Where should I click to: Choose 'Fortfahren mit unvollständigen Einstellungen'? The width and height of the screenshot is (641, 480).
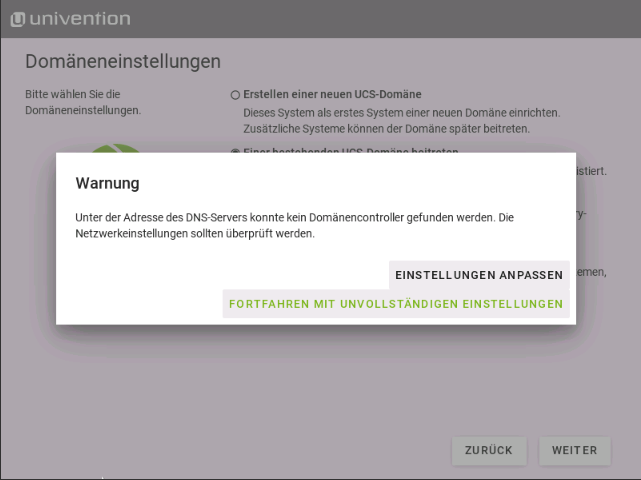point(396,304)
